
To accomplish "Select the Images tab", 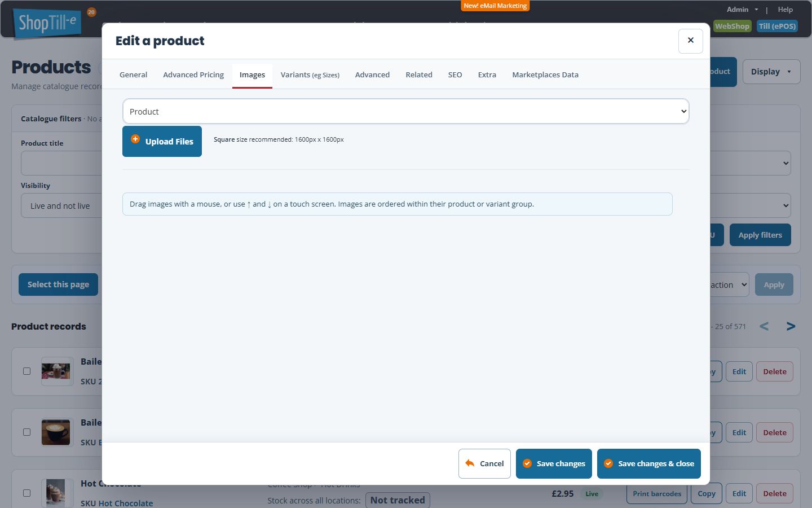I will [x=252, y=75].
